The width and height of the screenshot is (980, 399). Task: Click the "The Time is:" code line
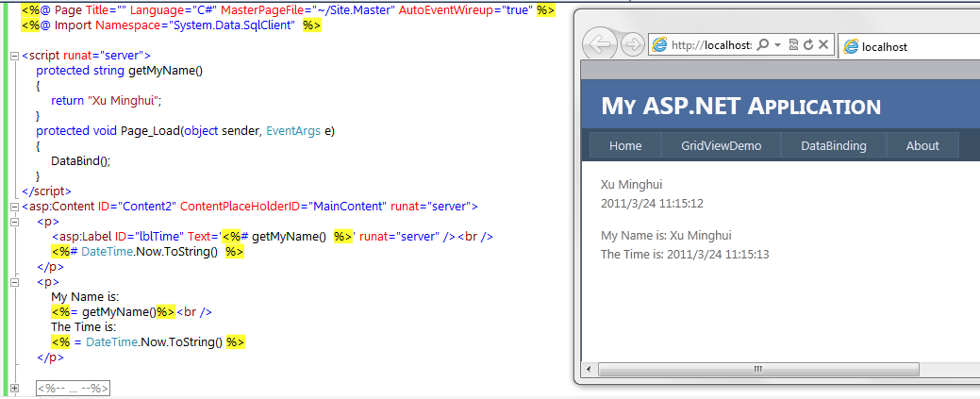click(x=84, y=327)
